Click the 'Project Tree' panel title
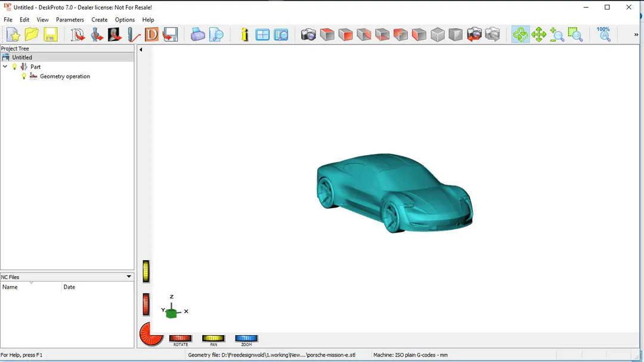644x362 pixels. (15, 48)
